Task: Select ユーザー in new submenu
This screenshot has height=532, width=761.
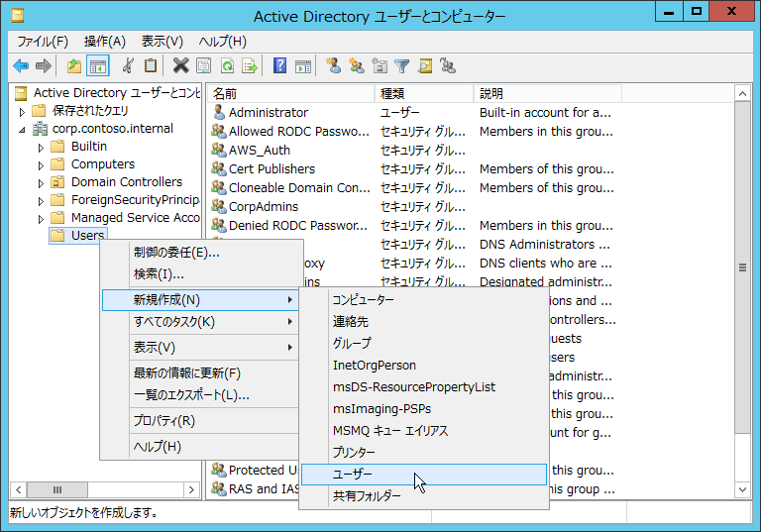Action: [424, 475]
